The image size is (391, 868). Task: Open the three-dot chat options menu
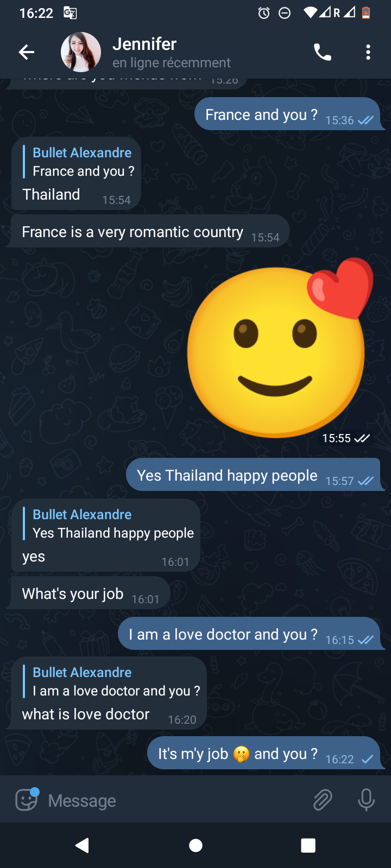tap(368, 52)
